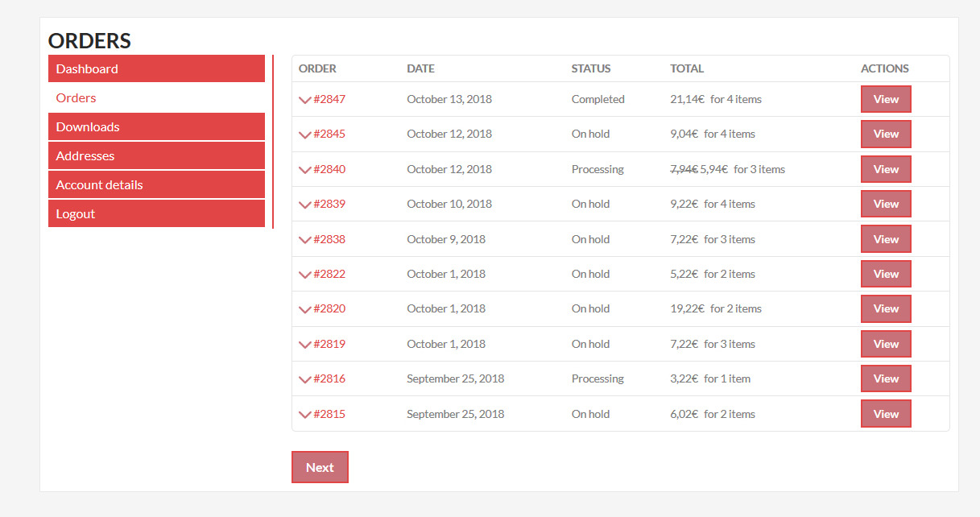Go to Downloads section
Screen dimensions: 980x517
pyautogui.click(x=156, y=126)
